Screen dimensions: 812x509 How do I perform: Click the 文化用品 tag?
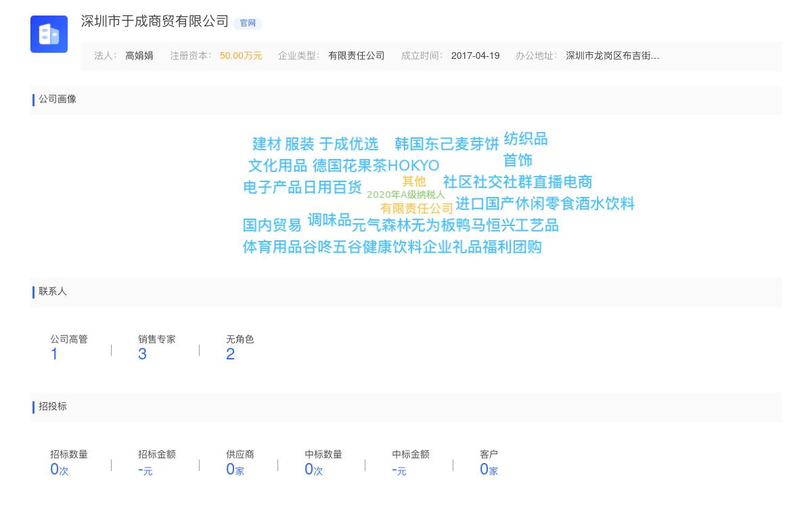tap(277, 166)
